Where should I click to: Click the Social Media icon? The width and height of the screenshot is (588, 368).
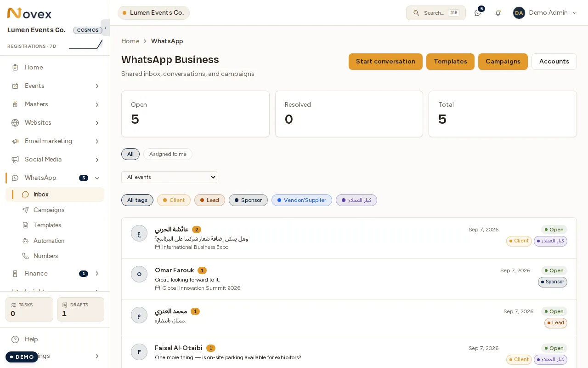pyautogui.click(x=15, y=160)
